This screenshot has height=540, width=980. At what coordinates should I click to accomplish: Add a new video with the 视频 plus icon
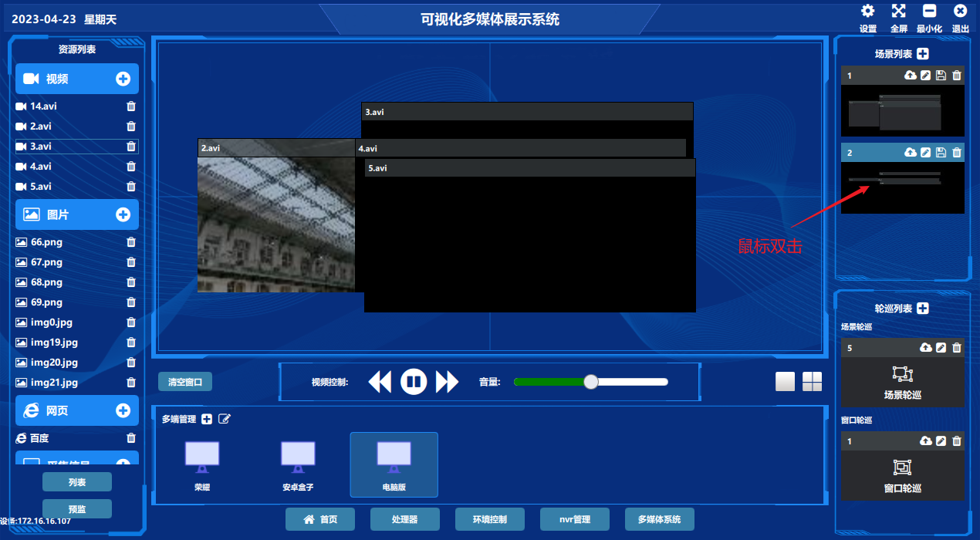point(123,79)
